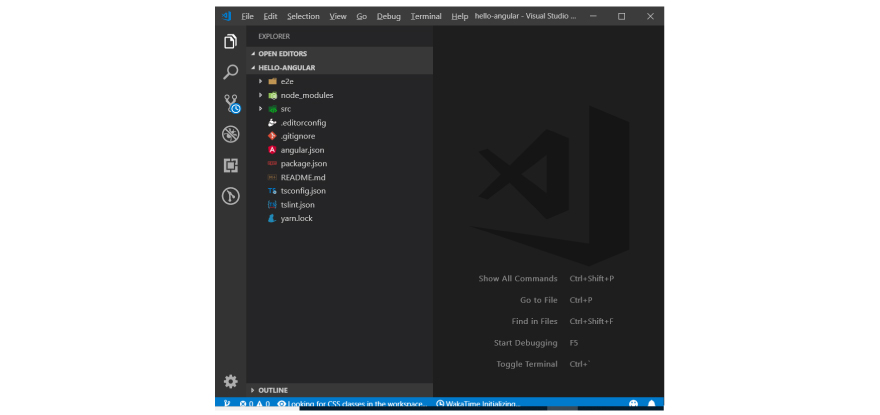Click the Start Debugging hint text
The height and width of the screenshot is (415, 880).
526,343
